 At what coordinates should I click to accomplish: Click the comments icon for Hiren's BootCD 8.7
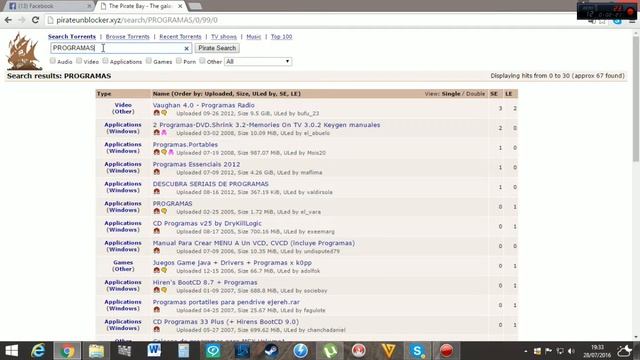pyautogui.click(x=164, y=290)
